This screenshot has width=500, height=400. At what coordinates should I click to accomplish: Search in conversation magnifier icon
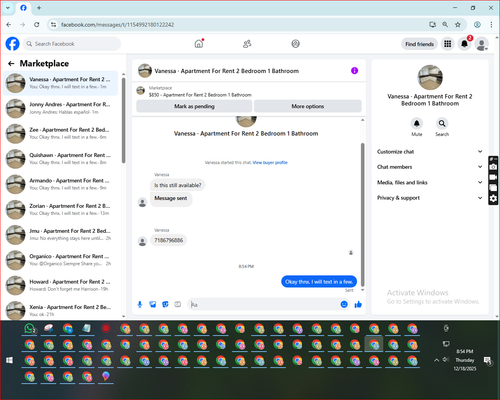point(442,123)
